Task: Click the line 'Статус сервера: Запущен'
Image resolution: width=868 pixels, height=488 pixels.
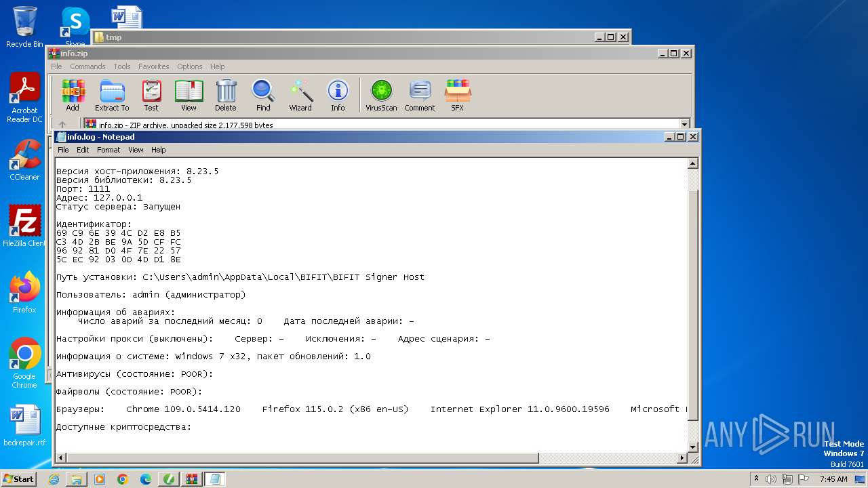Action: coord(118,207)
